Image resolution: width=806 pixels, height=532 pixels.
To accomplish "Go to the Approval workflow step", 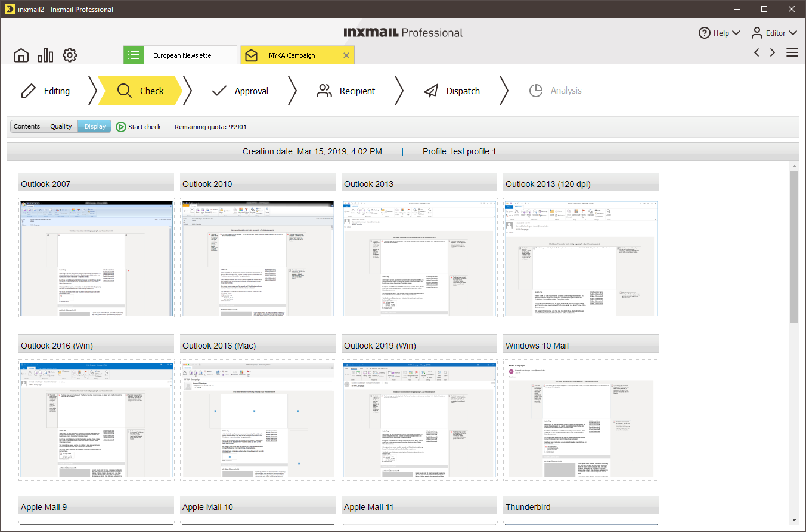I will (x=240, y=91).
